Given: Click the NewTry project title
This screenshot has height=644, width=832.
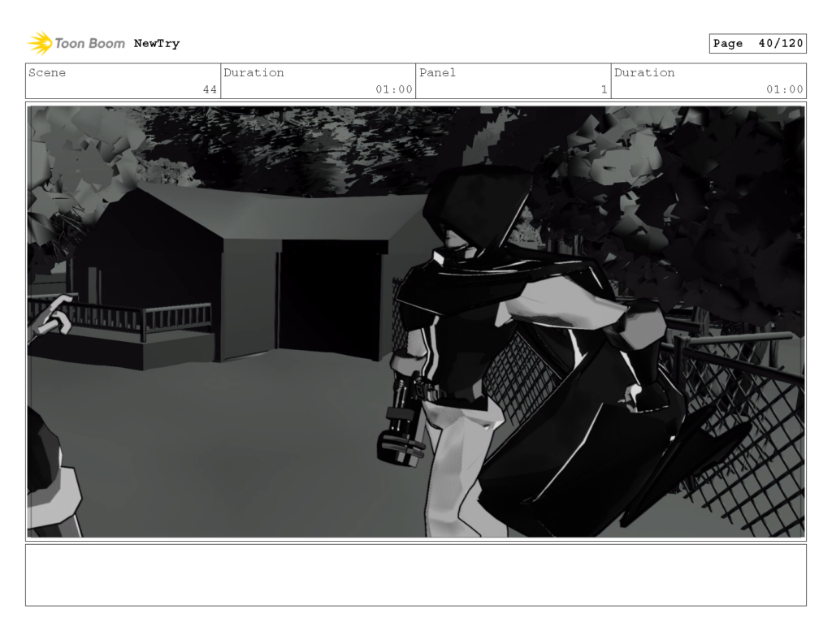Looking at the screenshot, I should point(157,43).
